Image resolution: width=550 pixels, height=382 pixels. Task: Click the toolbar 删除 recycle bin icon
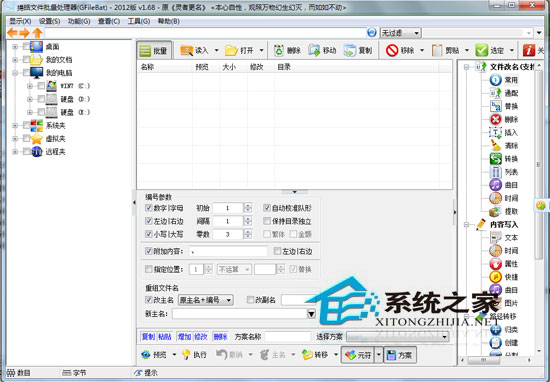coord(279,51)
